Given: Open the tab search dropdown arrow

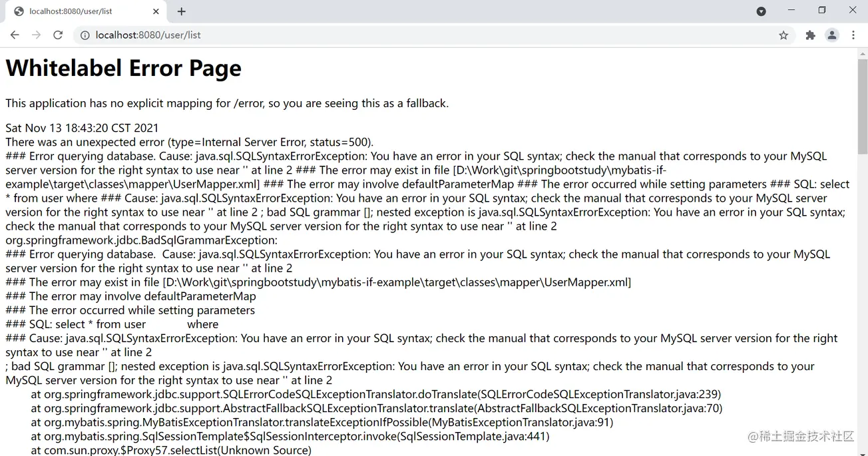Looking at the screenshot, I should coord(761,11).
